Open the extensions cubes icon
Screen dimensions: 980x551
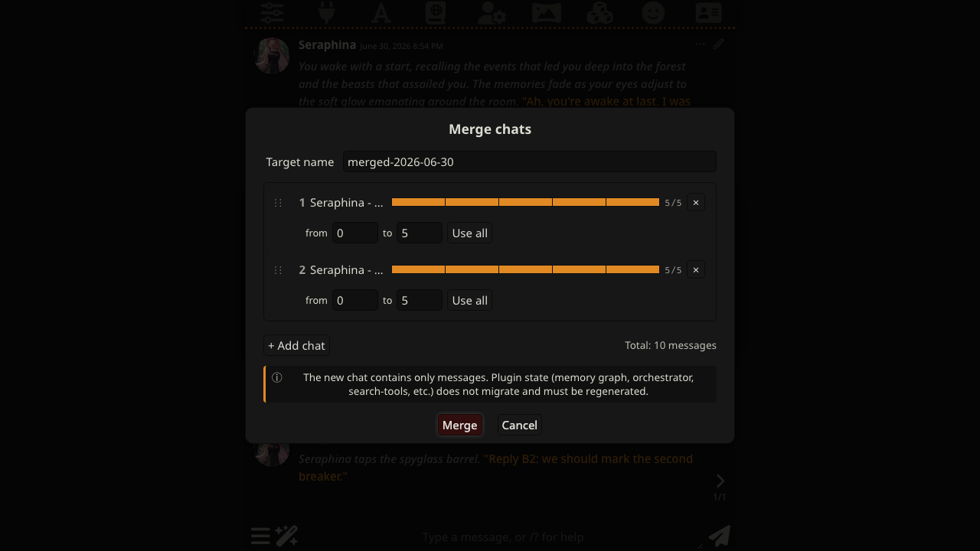click(599, 12)
